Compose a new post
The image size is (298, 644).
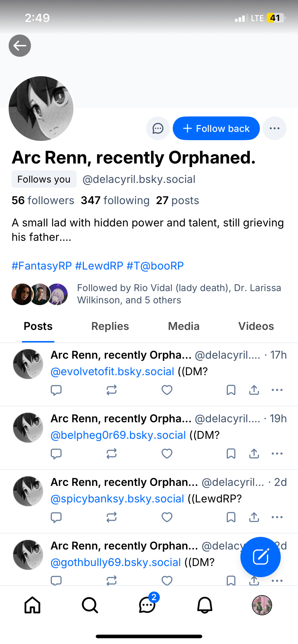(260, 557)
